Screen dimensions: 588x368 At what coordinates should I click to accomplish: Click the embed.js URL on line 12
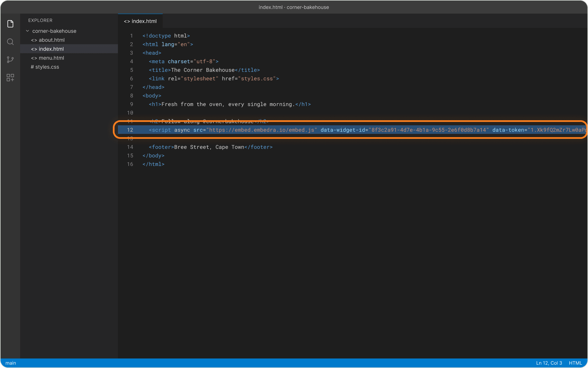(x=262, y=130)
